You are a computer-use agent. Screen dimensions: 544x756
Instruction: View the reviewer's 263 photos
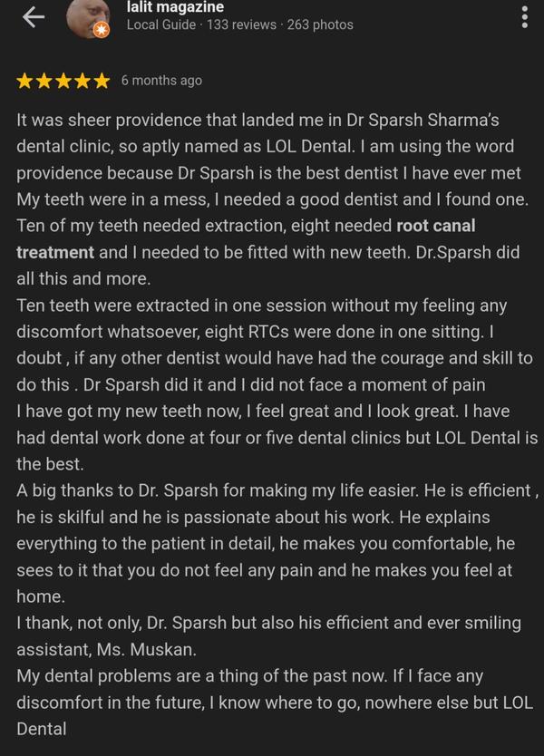click(x=320, y=24)
